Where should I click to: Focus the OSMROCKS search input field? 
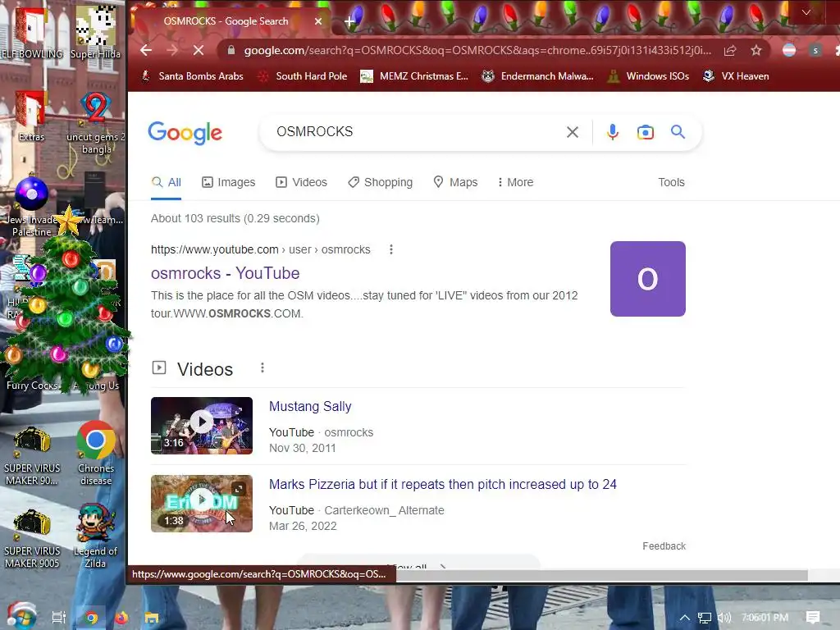click(x=418, y=132)
